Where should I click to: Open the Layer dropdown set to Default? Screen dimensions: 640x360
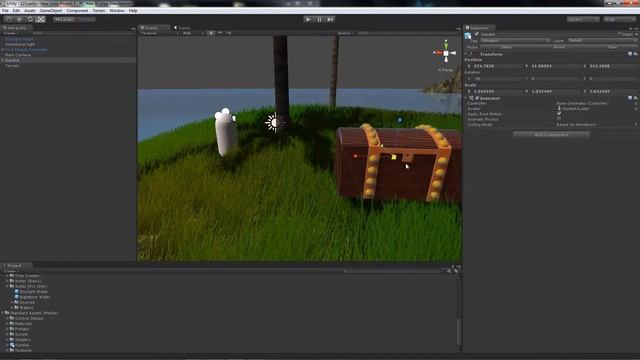click(602, 40)
